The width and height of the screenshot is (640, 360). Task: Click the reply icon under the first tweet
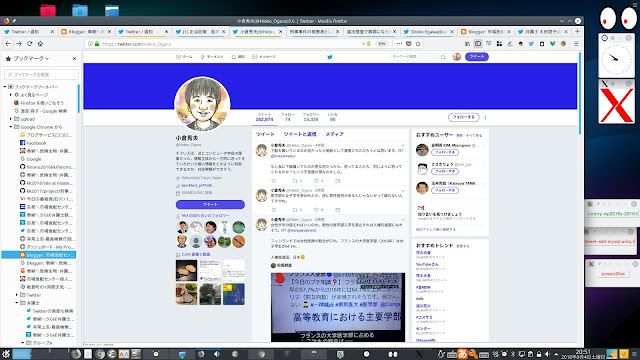[273, 180]
